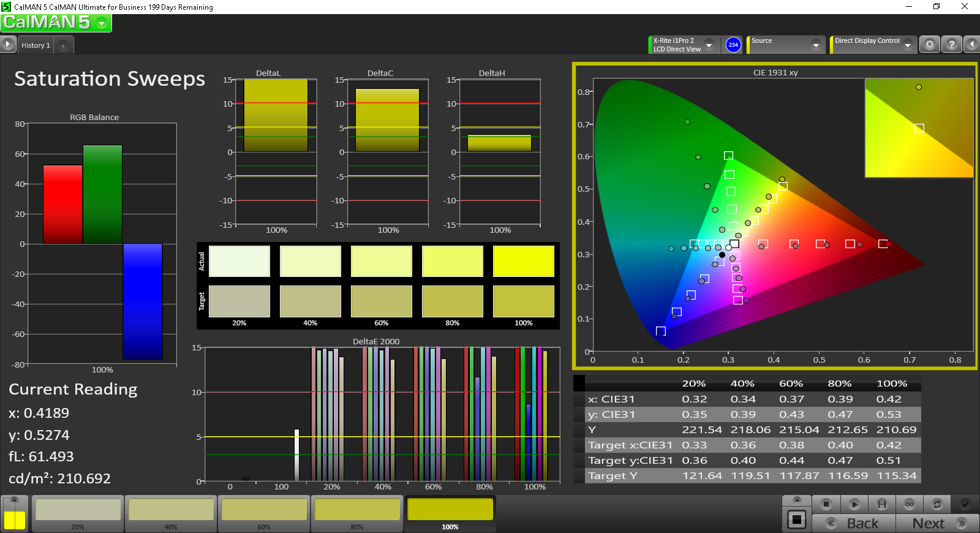Click the checkmark icon in the control bar
The image size is (980, 533).
[x=965, y=504]
